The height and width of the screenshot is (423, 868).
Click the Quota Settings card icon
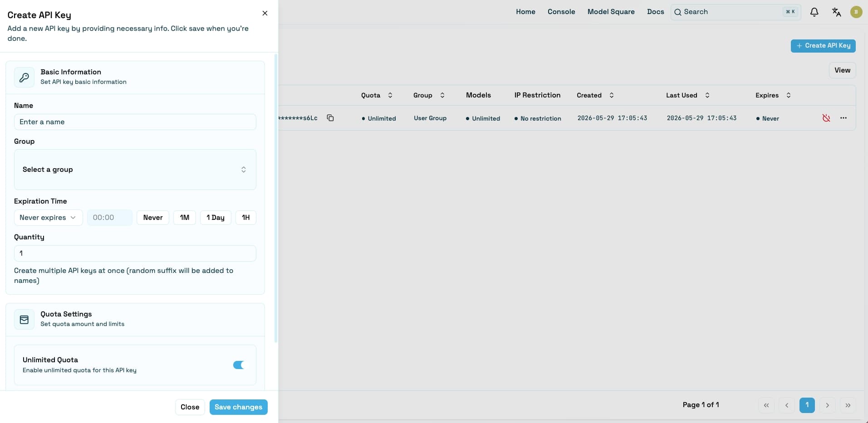(x=24, y=320)
